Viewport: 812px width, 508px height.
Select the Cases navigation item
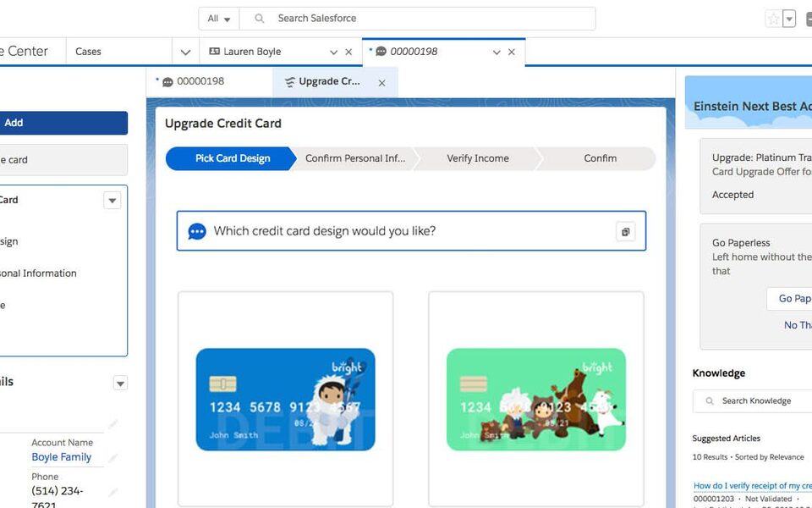(x=88, y=52)
